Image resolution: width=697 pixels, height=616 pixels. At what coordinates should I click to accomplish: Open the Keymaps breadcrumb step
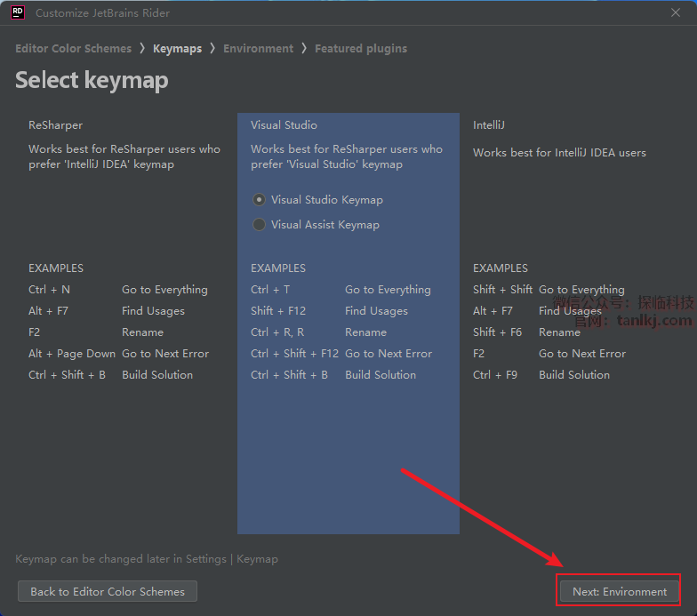[177, 49]
